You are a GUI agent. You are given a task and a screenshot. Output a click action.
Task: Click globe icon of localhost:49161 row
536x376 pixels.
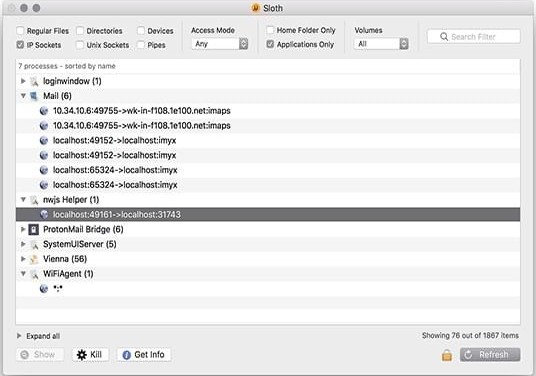(x=44, y=214)
